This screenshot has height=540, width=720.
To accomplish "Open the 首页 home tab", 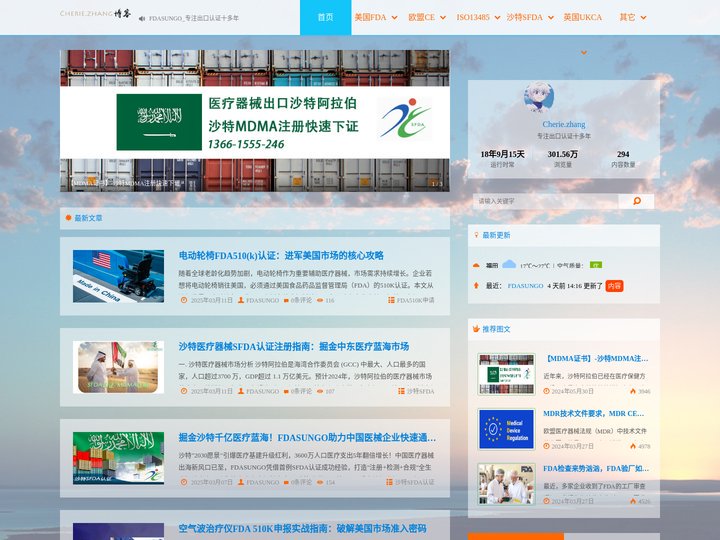I will click(326, 17).
